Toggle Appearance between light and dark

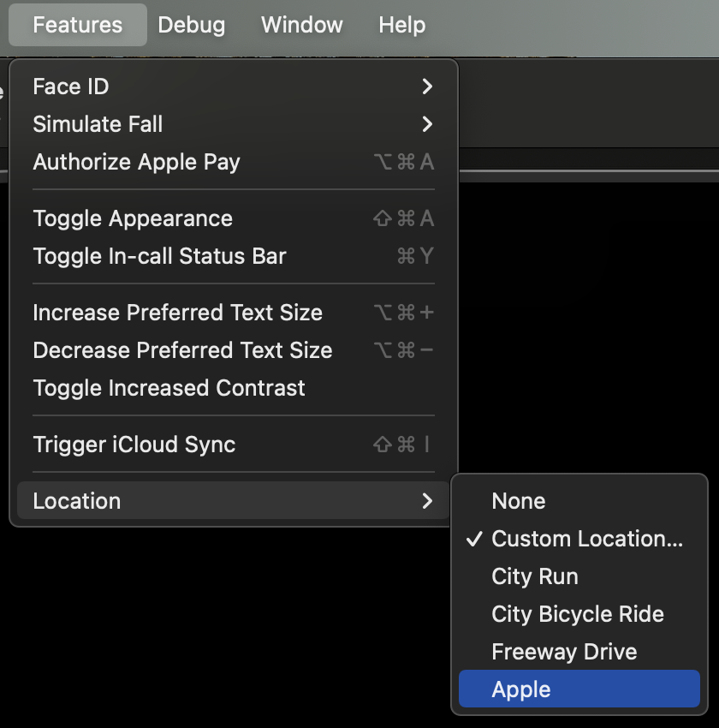pyautogui.click(x=234, y=218)
